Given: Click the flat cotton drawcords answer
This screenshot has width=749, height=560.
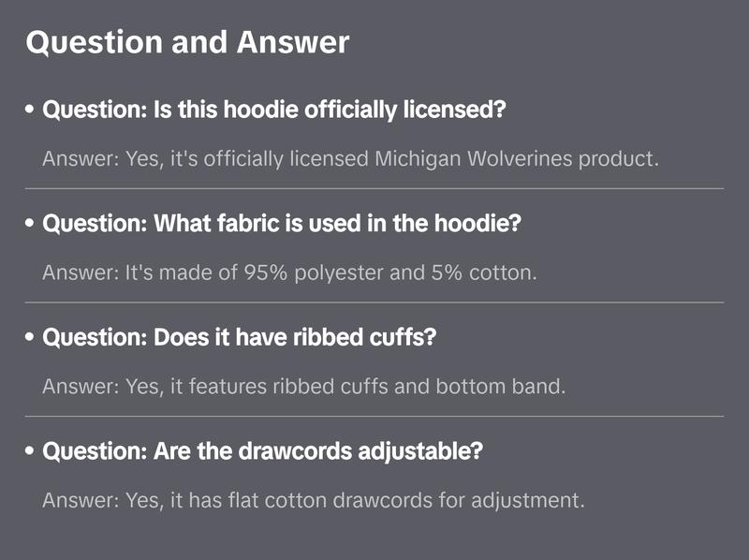Looking at the screenshot, I should (x=313, y=500).
